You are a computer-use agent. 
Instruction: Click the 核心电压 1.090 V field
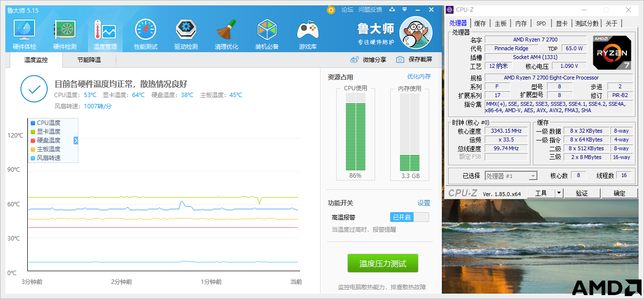tap(569, 66)
